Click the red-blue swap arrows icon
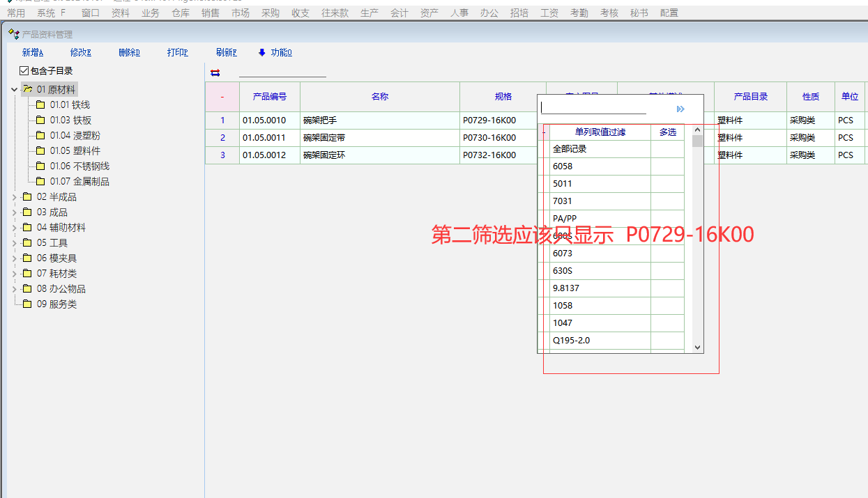 (215, 72)
